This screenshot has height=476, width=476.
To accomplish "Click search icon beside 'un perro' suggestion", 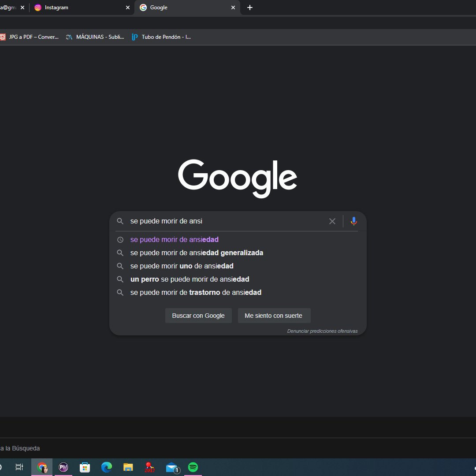I will coord(120,279).
